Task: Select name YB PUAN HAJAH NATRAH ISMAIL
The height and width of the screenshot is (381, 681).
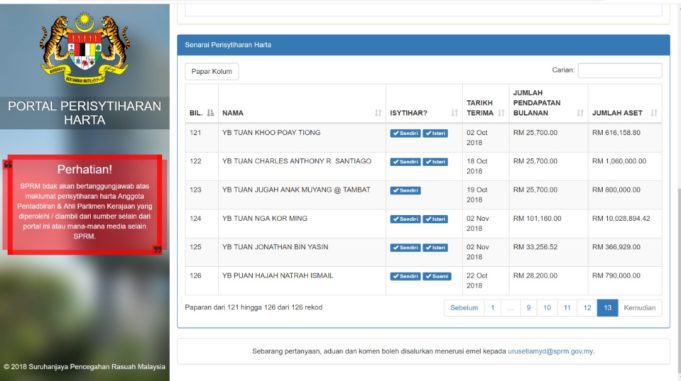Action: point(278,275)
